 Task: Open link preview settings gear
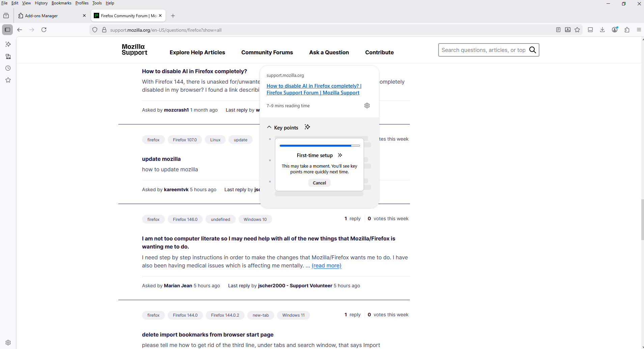(367, 106)
